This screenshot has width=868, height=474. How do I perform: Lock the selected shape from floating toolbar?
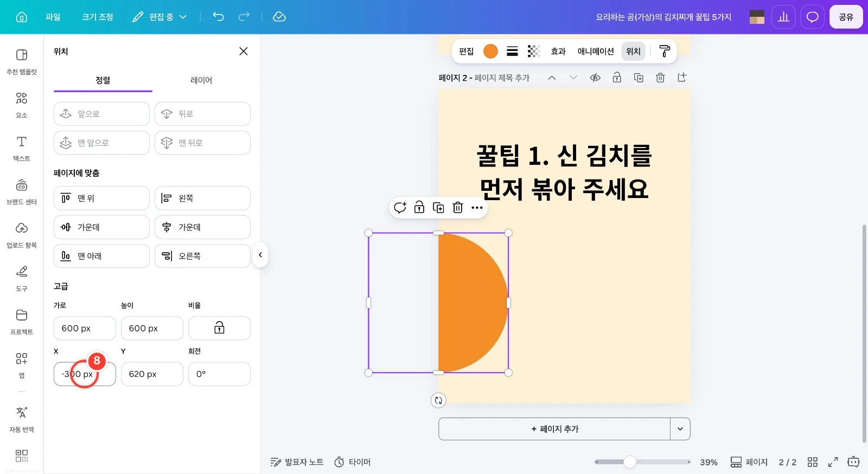(419, 207)
